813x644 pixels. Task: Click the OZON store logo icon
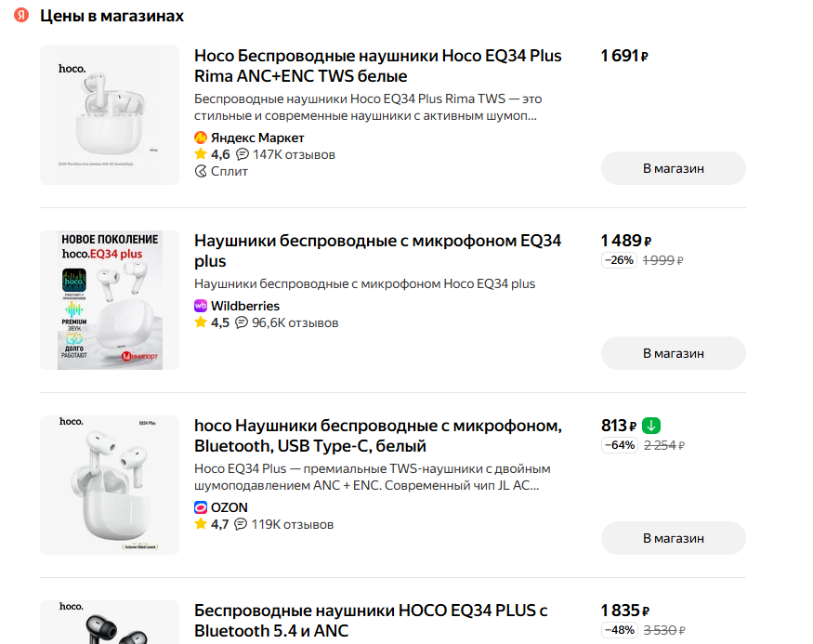201,507
